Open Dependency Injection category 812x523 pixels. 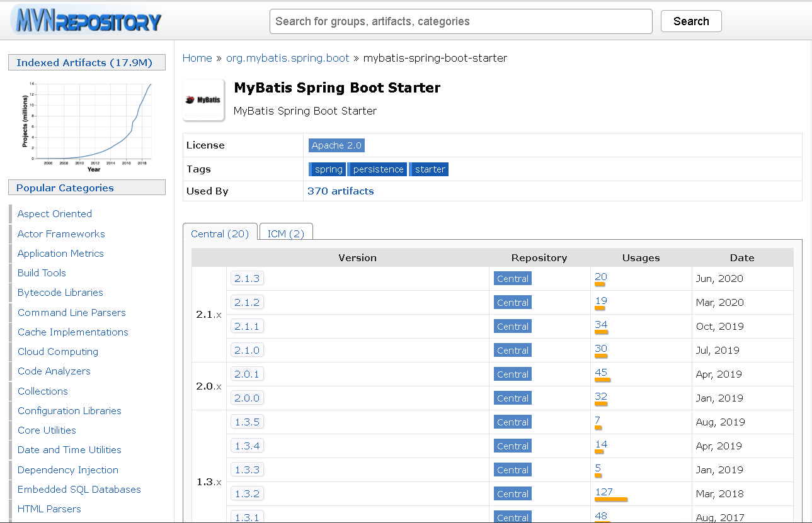pos(68,470)
